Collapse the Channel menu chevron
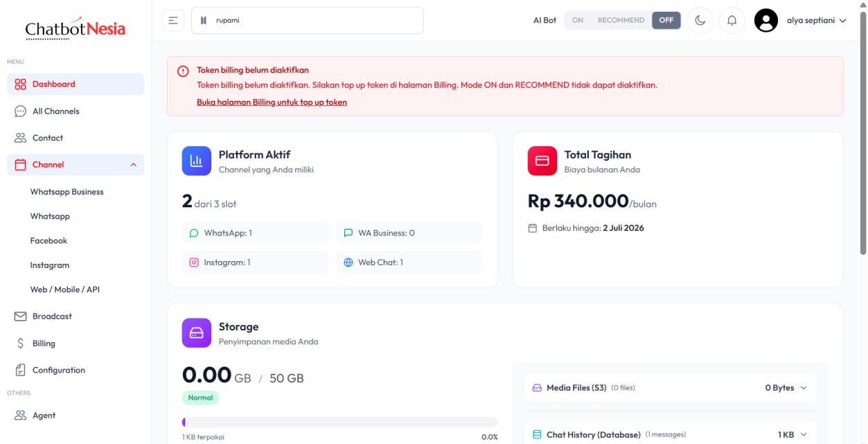 point(133,165)
